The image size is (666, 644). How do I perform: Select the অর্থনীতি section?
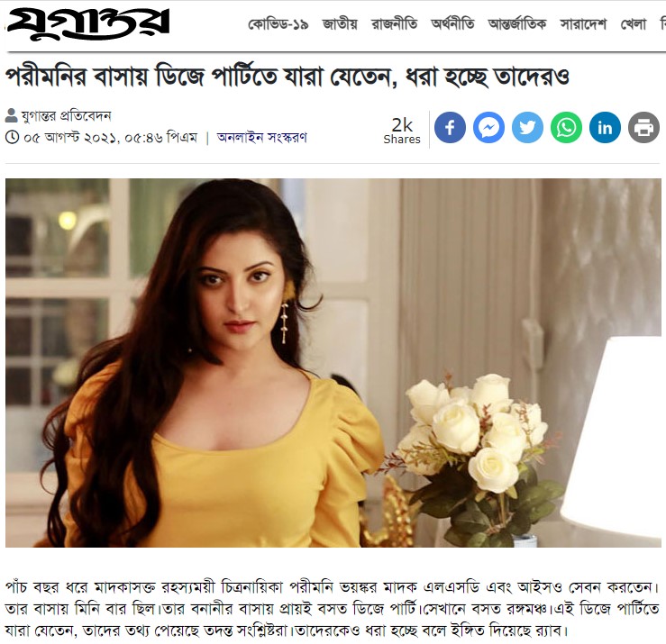[x=452, y=24]
